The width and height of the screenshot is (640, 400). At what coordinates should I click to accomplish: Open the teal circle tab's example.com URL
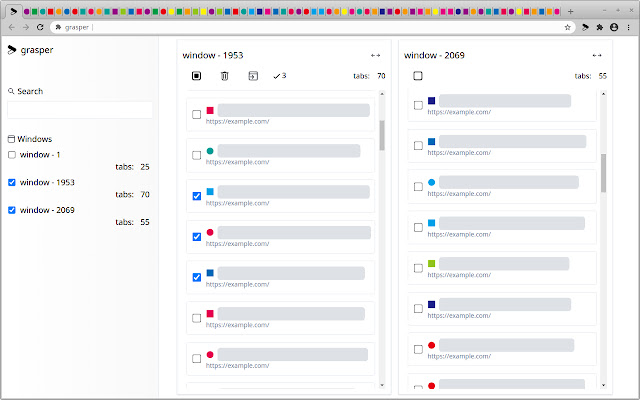237,162
